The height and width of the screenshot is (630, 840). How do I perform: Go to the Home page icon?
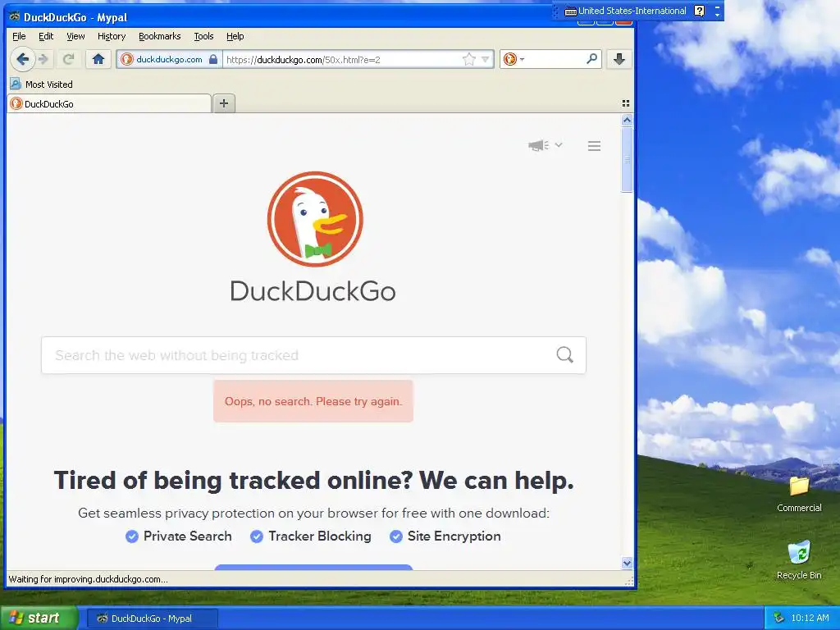[98, 59]
